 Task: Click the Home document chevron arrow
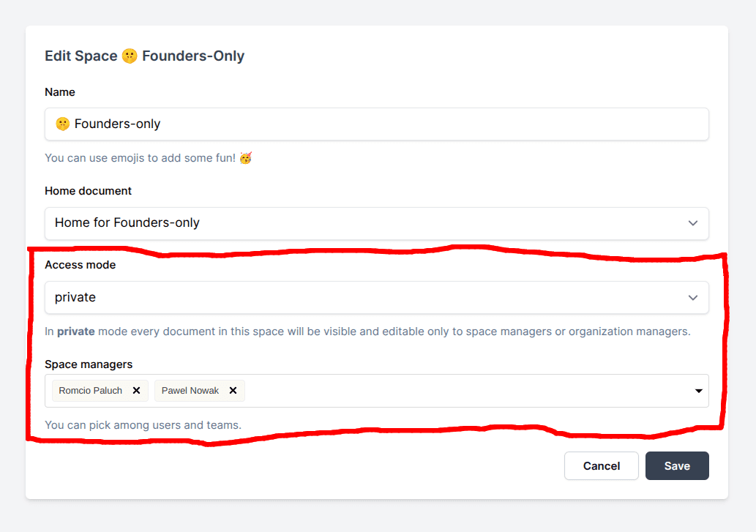693,223
